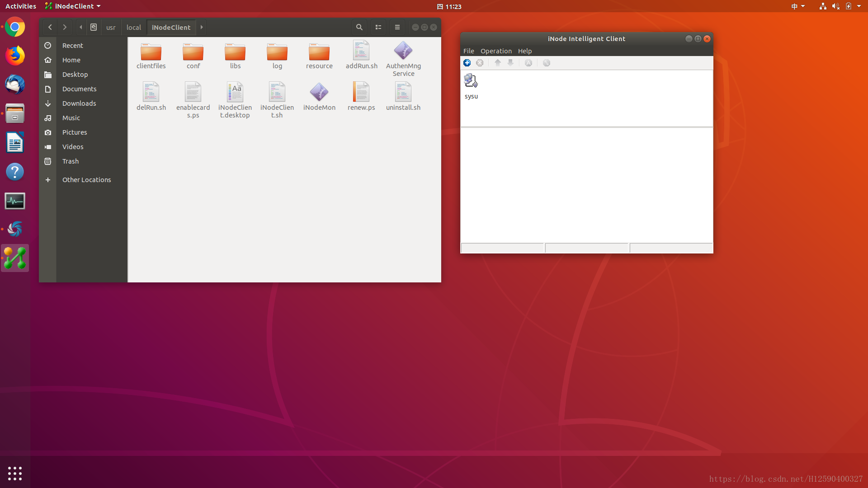Image resolution: width=868 pixels, height=488 pixels.
Task: Click the greyed 'A' toolbar icon
Action: [528, 63]
